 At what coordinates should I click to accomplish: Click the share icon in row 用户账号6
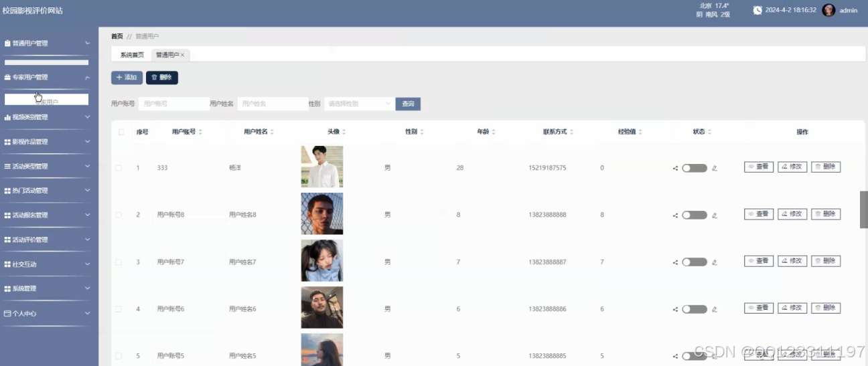675,310
